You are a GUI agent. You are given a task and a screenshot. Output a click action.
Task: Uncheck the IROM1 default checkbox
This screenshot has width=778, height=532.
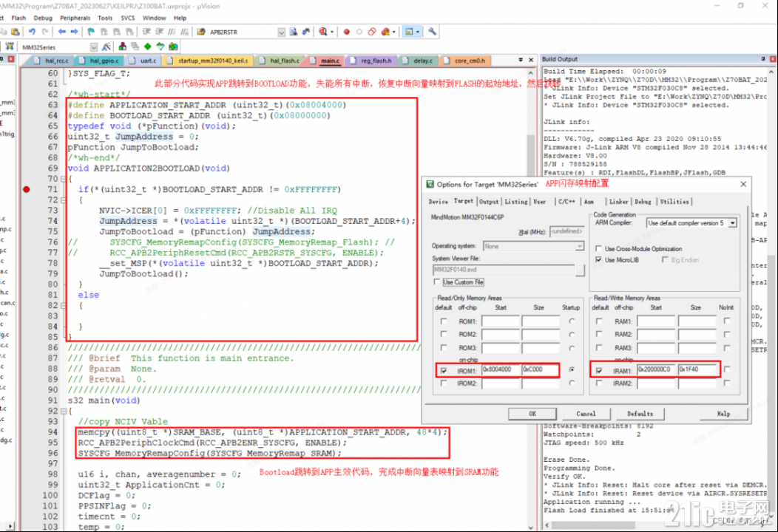tap(444, 370)
